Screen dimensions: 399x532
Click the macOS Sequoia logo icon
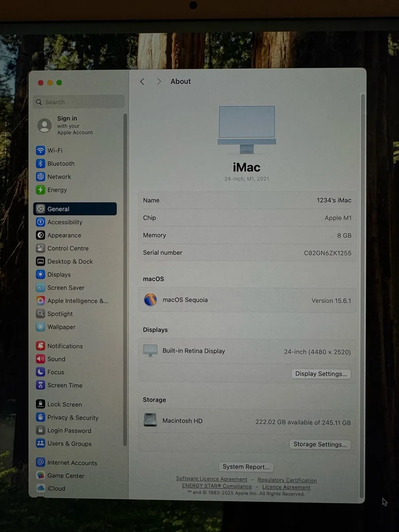pos(150,300)
